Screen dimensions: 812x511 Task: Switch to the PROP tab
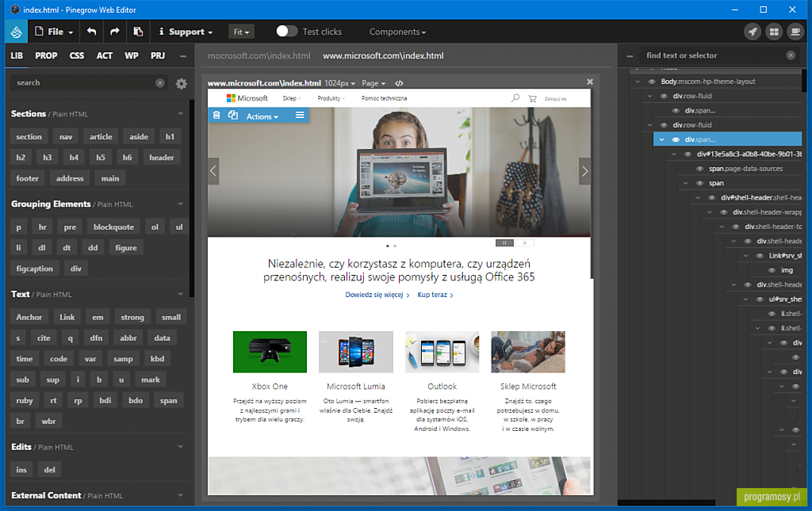tap(46, 56)
